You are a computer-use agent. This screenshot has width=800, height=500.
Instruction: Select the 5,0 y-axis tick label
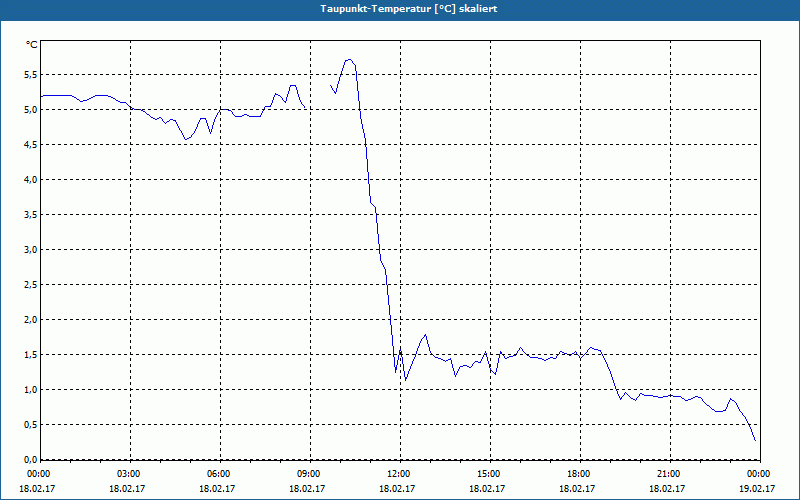point(31,110)
